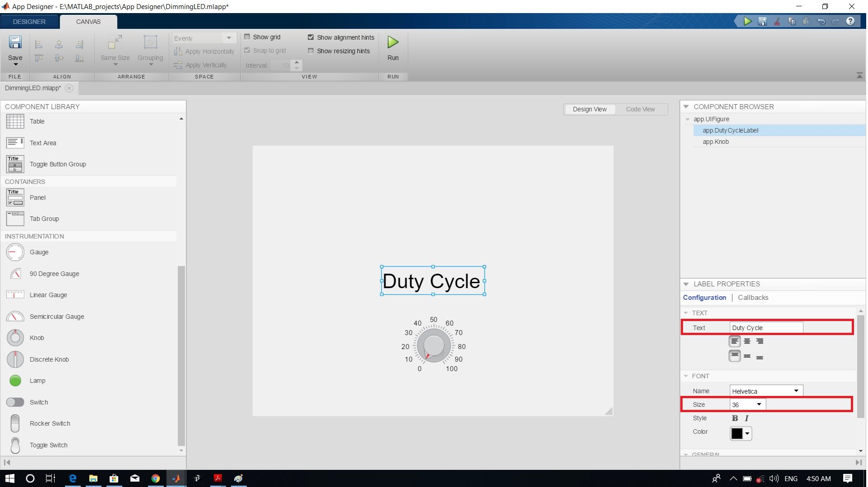Click the Same Size arrange tool
Screen dimensions: 868x487
click(114, 50)
